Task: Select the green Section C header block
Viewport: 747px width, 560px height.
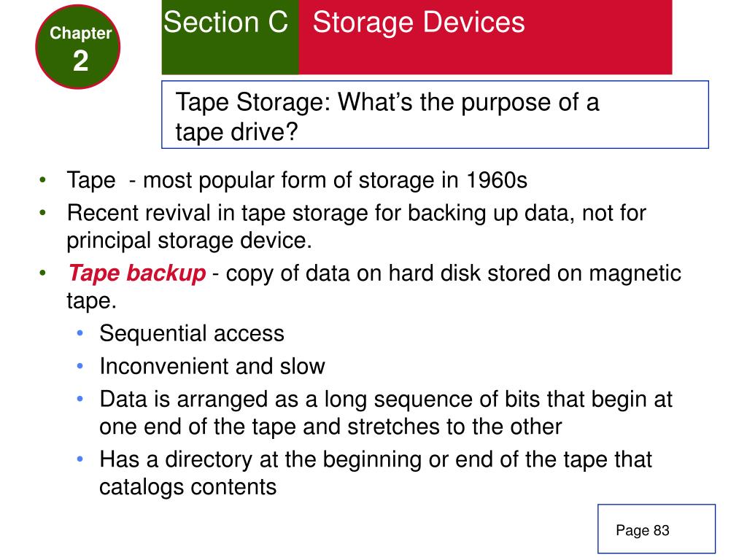Action: (x=230, y=37)
